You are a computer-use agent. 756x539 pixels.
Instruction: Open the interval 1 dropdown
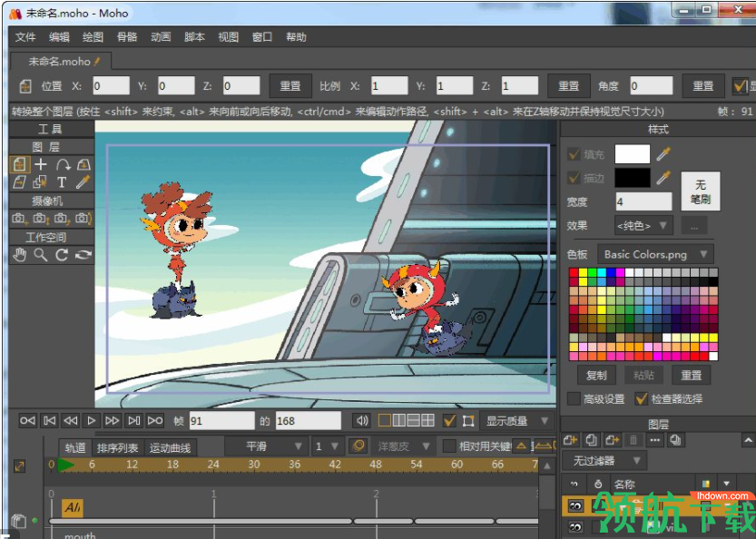pyautogui.click(x=327, y=446)
